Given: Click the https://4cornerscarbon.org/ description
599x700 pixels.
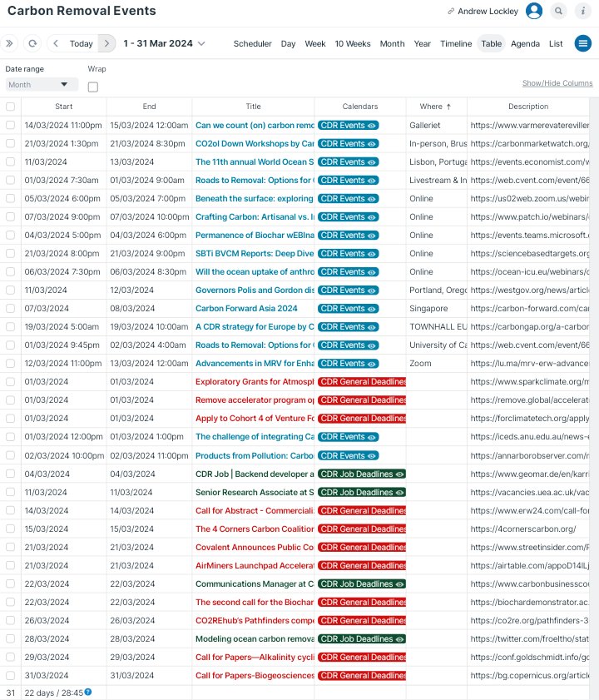Looking at the screenshot, I should [523, 529].
